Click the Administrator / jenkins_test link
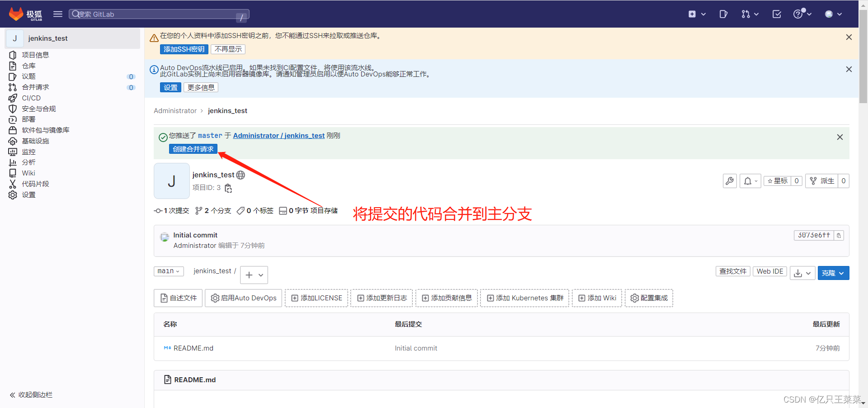868x408 pixels. (279, 136)
